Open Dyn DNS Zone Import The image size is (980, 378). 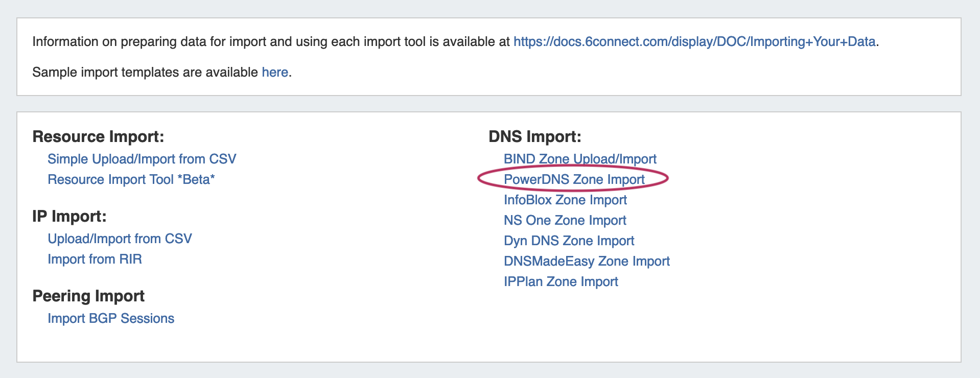[569, 241]
